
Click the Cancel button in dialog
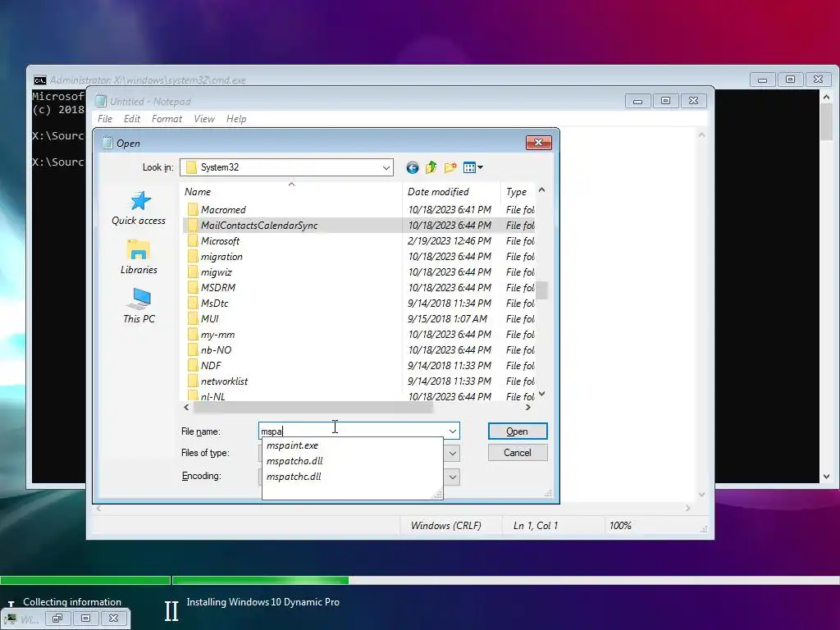point(518,453)
